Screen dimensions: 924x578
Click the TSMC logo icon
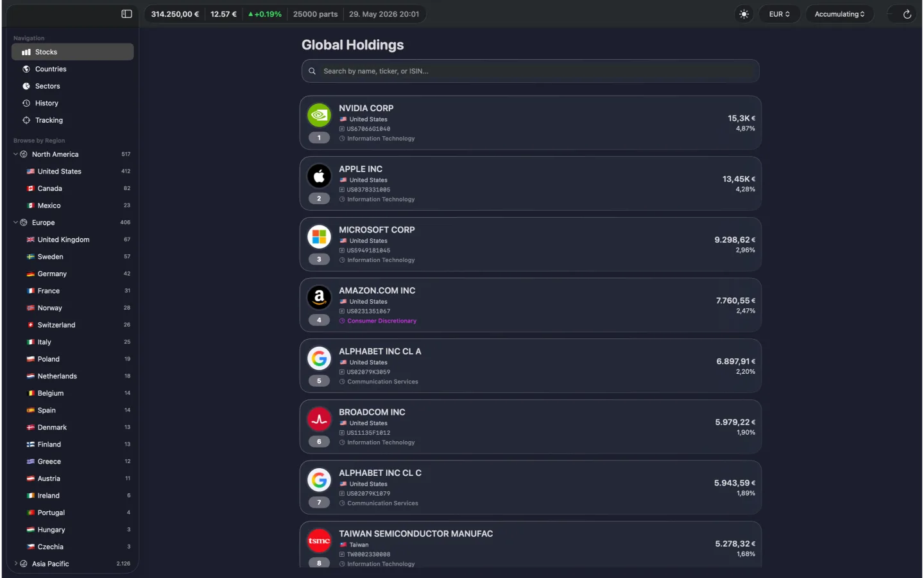coord(319,541)
